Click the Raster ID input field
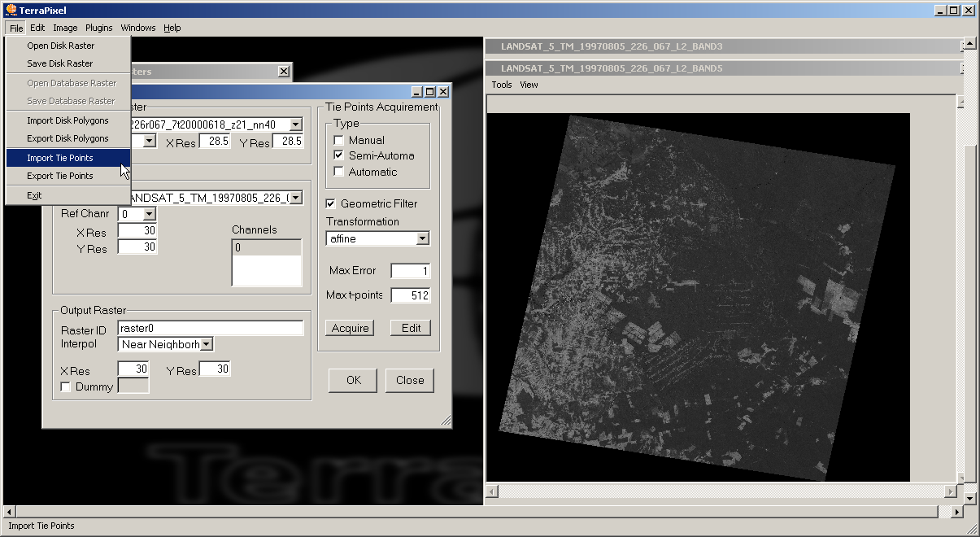The image size is (980, 537). [x=210, y=328]
